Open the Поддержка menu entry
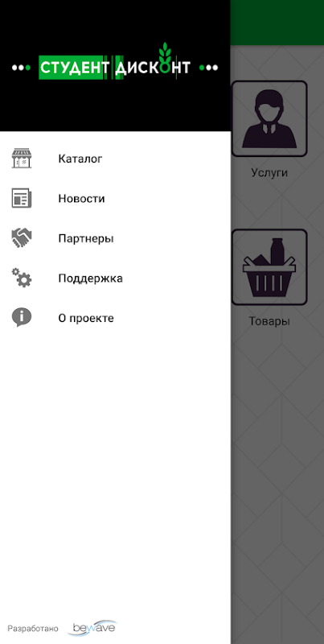Screen dimensions: 324x644 [x=115, y=278]
